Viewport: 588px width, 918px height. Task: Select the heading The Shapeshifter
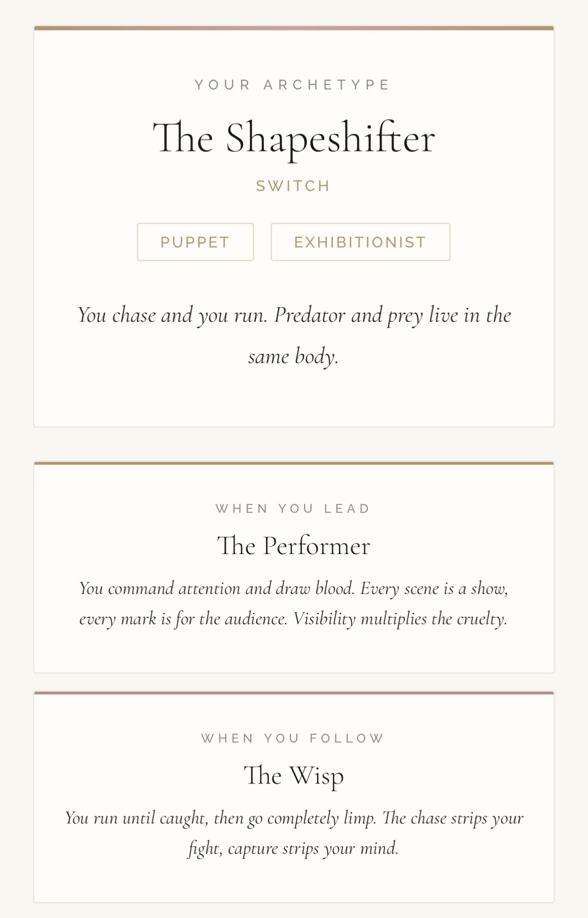click(294, 138)
